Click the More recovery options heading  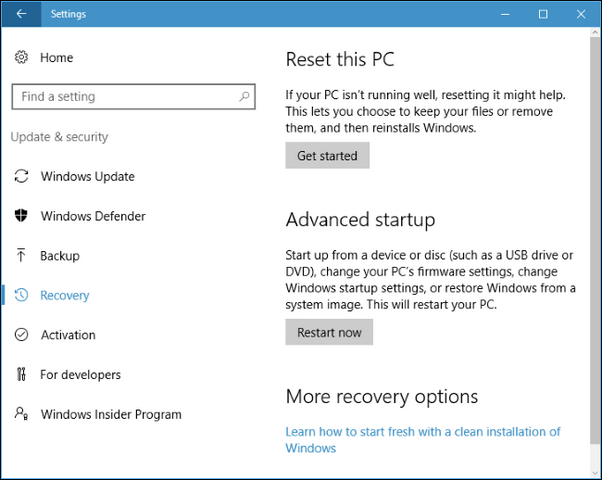[381, 396]
